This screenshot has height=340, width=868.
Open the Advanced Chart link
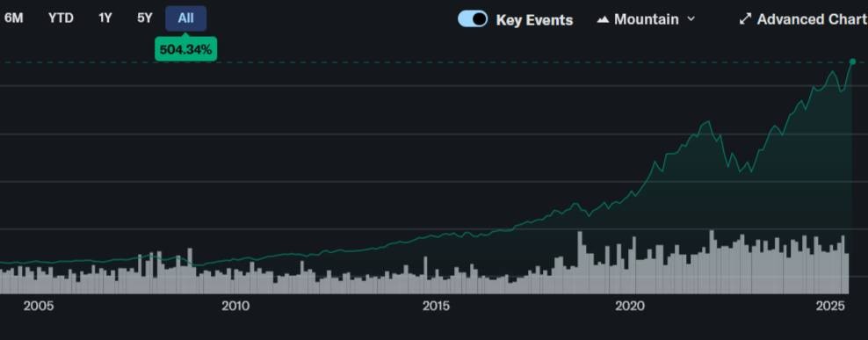(803, 19)
